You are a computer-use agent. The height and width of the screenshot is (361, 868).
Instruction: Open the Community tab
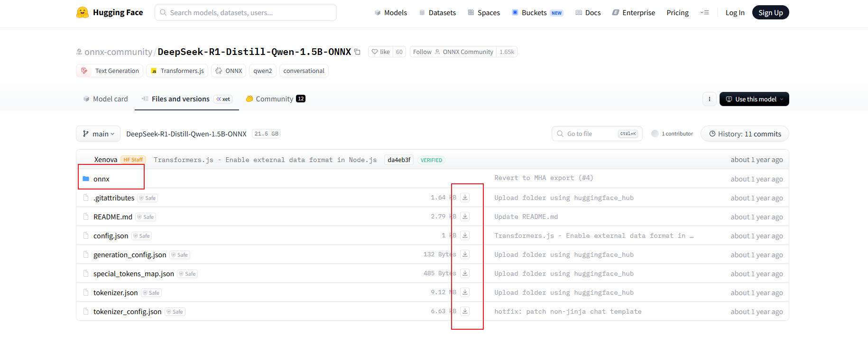click(275, 99)
